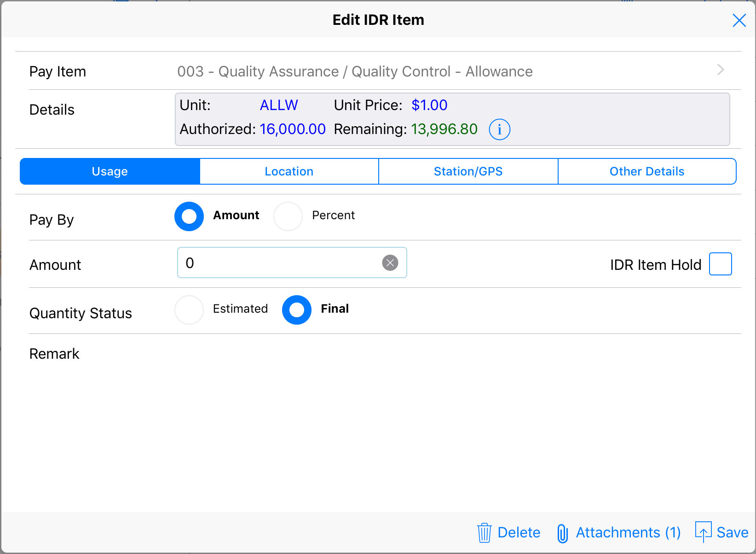Select the Amount radio button
This screenshot has width=756, height=554.
[x=189, y=216]
